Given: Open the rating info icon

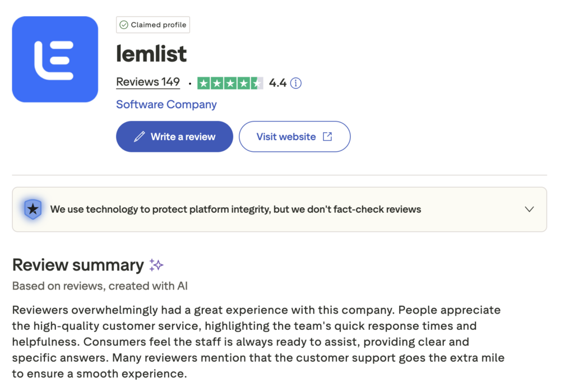Looking at the screenshot, I should 296,83.
